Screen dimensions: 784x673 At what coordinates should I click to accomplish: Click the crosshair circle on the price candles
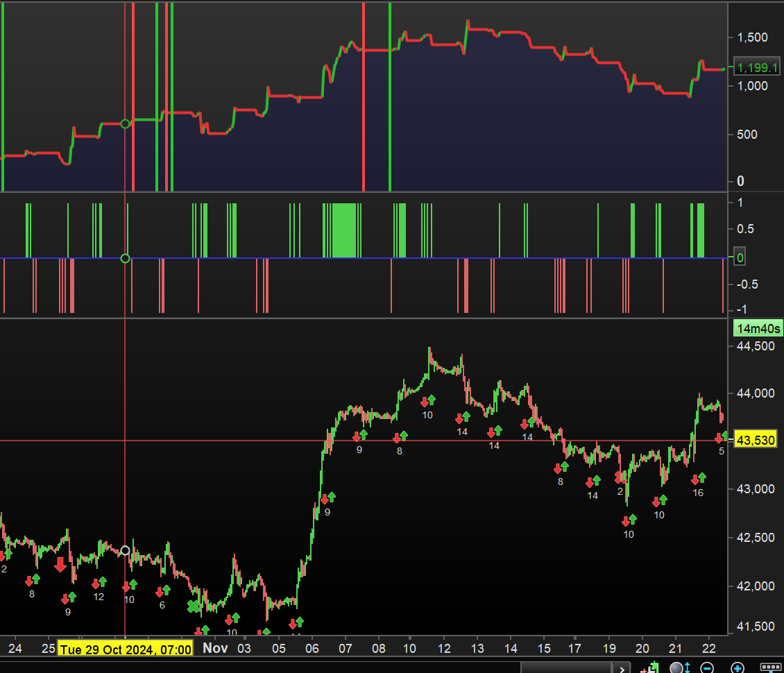point(125,550)
